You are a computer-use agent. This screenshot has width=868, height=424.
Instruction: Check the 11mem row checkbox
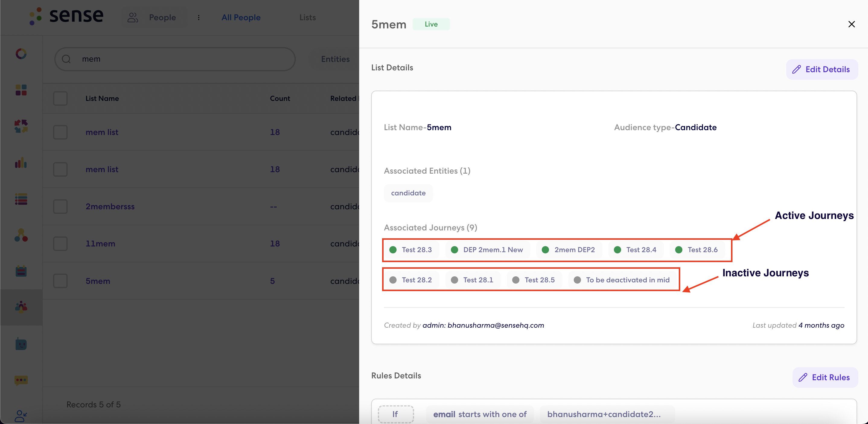point(60,243)
